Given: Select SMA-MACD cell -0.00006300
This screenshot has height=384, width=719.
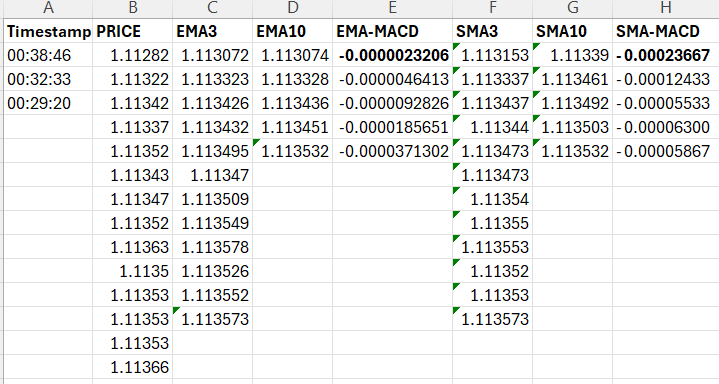Looking at the screenshot, I should (666, 127).
